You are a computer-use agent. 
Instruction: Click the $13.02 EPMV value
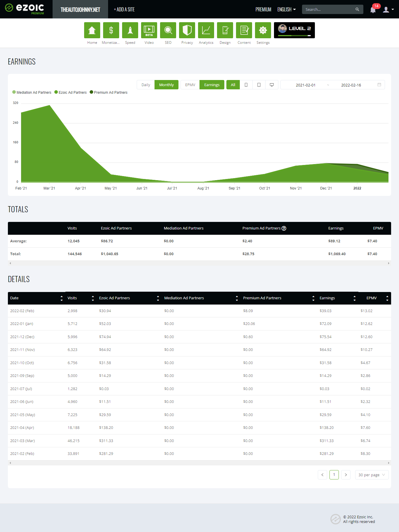[x=366, y=311]
